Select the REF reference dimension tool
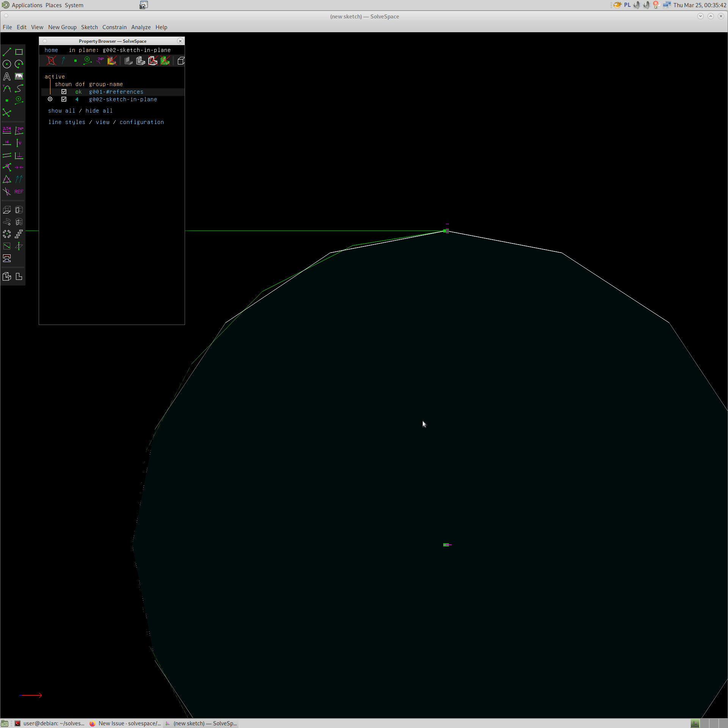The width and height of the screenshot is (728, 728). 19,191
